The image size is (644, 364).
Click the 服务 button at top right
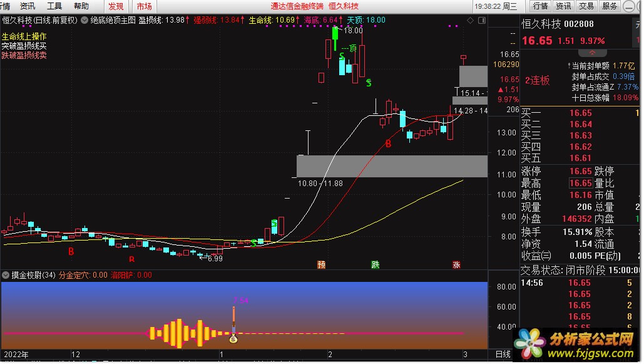tap(610, 6)
